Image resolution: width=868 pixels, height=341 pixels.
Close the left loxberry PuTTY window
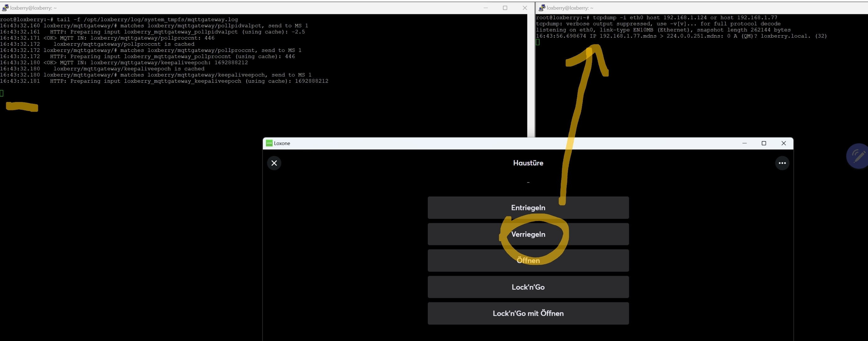[525, 8]
